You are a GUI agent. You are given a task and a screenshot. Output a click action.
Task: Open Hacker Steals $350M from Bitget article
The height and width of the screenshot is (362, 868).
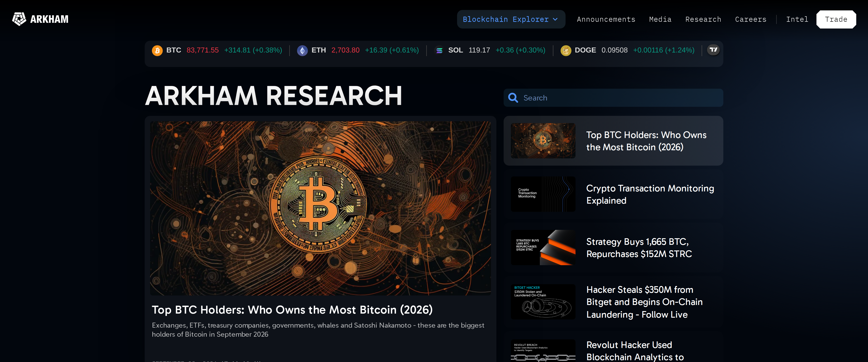(x=644, y=302)
